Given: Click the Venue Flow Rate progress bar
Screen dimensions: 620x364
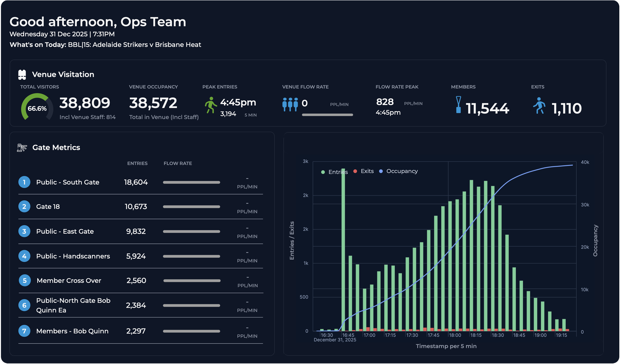Looking at the screenshot, I should tap(327, 115).
